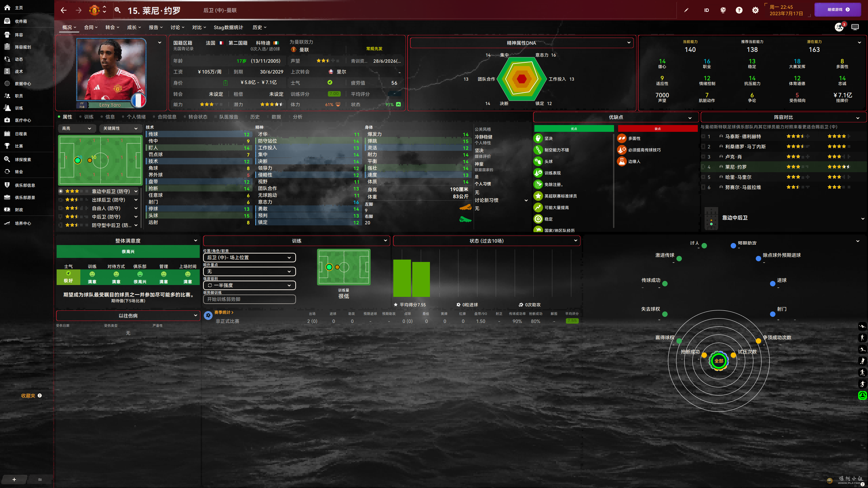The width and height of the screenshot is (868, 488).
Task: Select the 中后卫 (防守) role radio button
Action: click(61, 217)
